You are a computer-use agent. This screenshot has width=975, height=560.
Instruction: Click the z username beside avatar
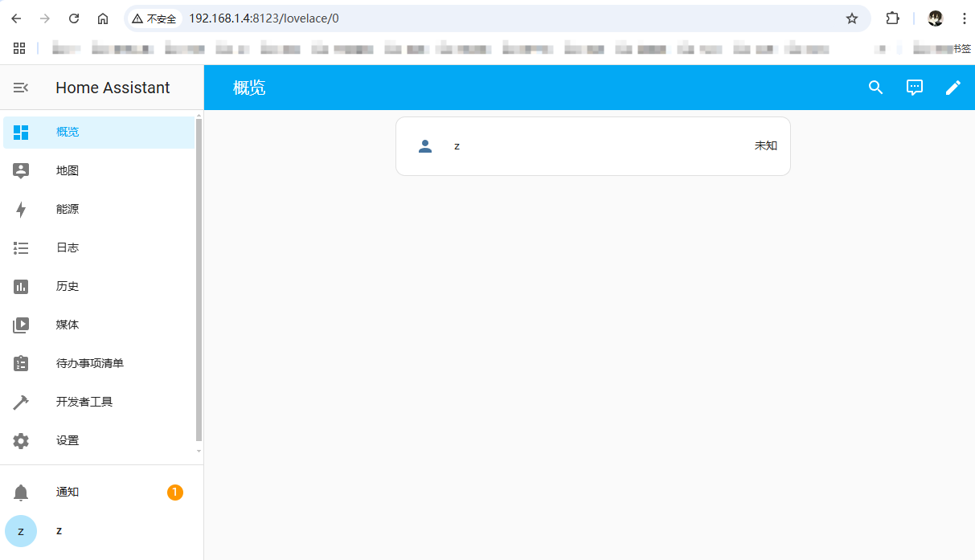point(59,531)
